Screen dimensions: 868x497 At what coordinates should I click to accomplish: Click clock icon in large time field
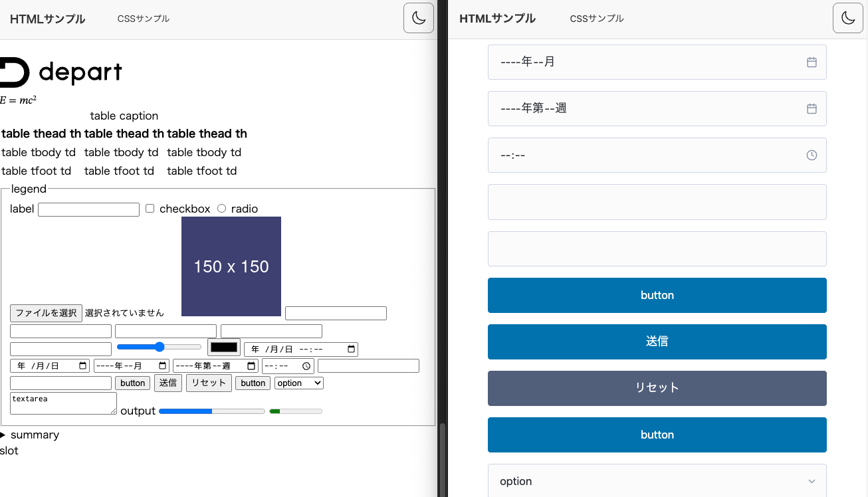[x=811, y=155]
